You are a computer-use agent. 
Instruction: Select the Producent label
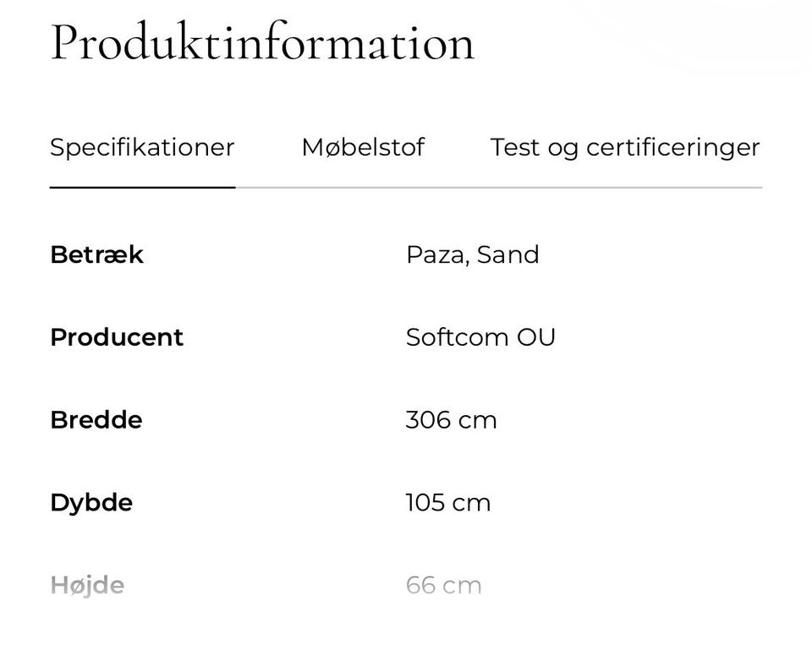click(x=117, y=337)
